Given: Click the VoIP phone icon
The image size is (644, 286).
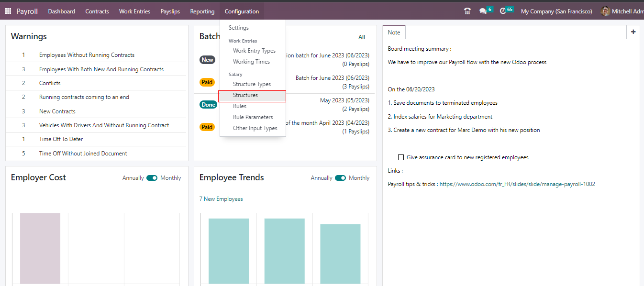Looking at the screenshot, I should (467, 11).
